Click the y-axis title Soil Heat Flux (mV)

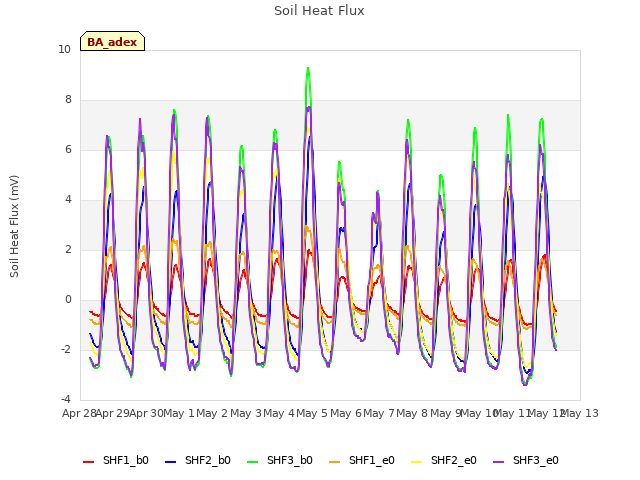coord(14,226)
